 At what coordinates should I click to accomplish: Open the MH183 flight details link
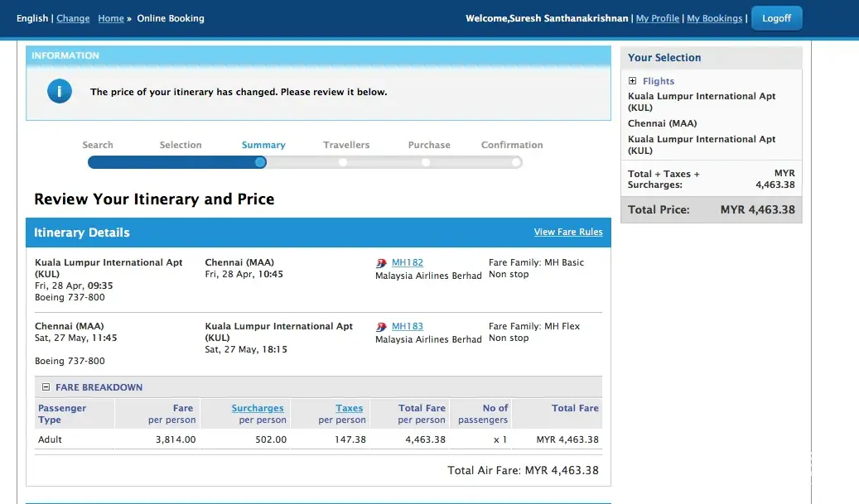click(x=407, y=326)
